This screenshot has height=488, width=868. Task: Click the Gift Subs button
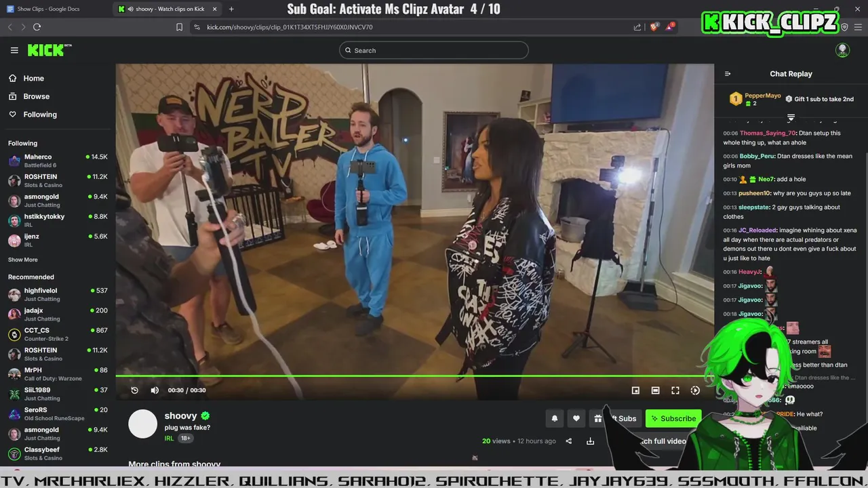(615, 418)
